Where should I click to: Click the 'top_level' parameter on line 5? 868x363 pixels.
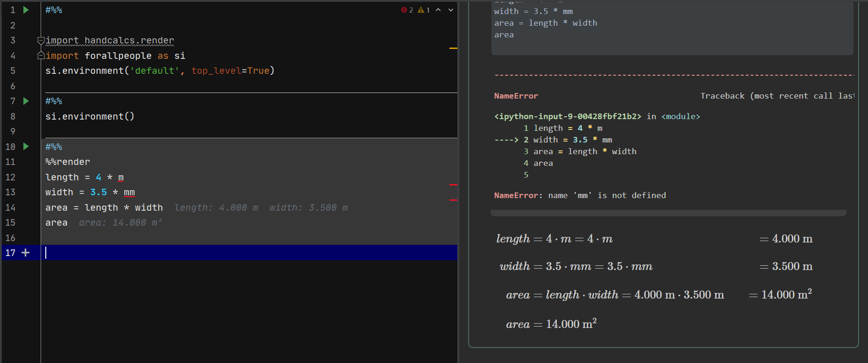[x=216, y=71]
